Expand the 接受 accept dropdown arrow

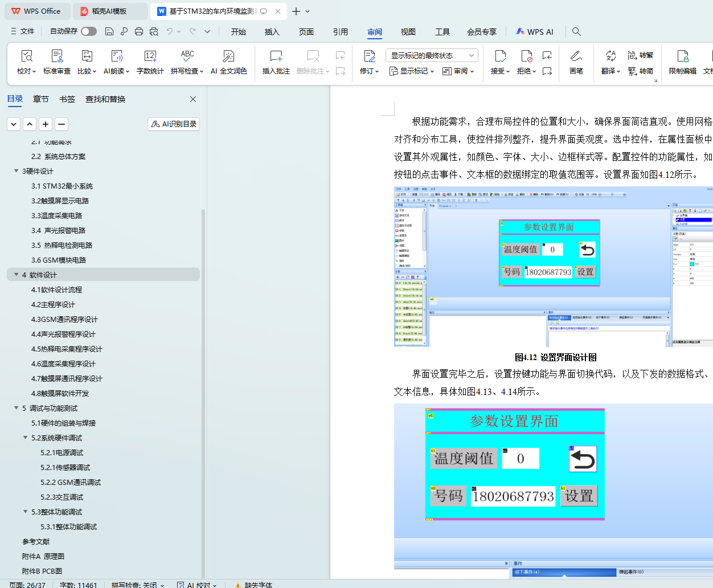[507, 71]
